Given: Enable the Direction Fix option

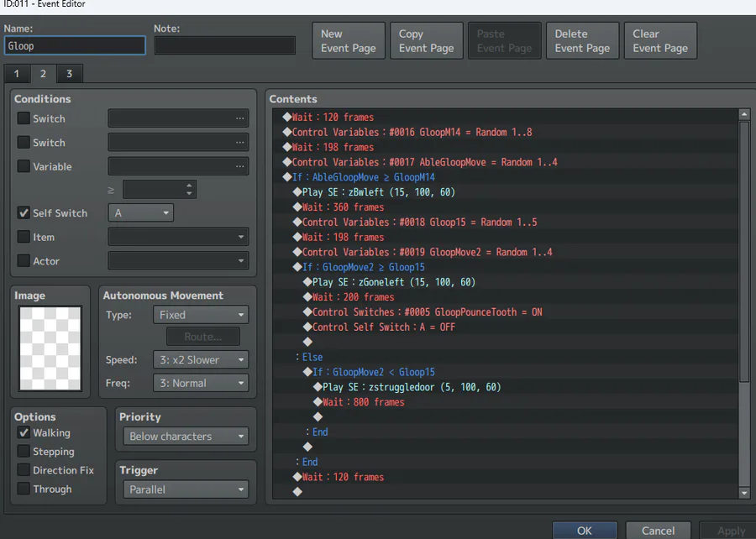Looking at the screenshot, I should (x=24, y=469).
